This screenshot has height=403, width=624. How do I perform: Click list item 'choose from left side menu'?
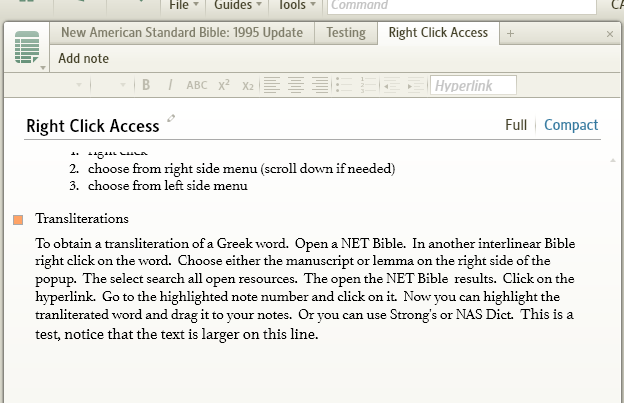click(168, 186)
